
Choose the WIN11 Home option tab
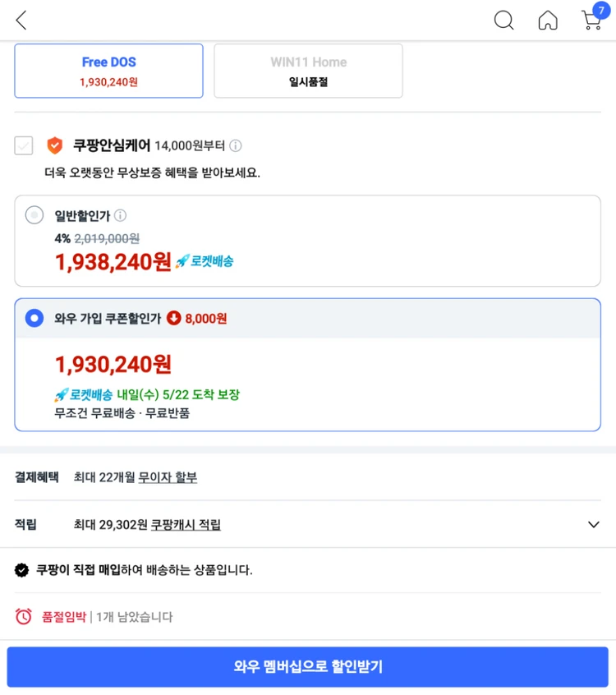[309, 71]
